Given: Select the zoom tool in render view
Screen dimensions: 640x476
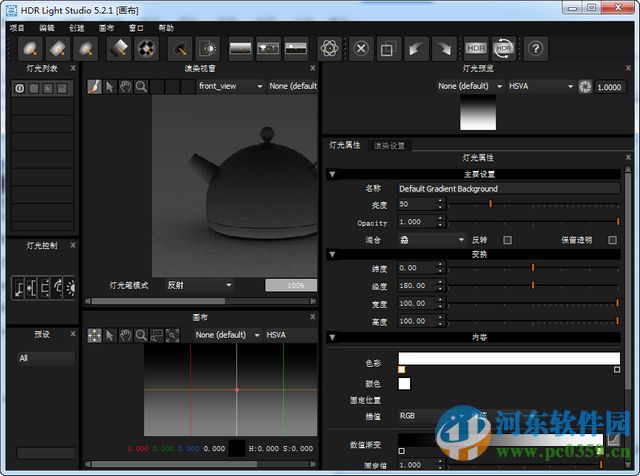Looking at the screenshot, I should tap(141, 87).
